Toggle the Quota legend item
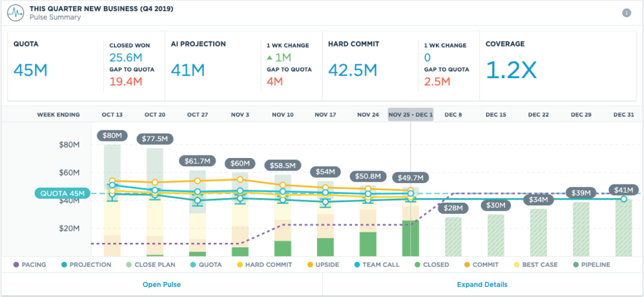Image resolution: width=644 pixels, height=297 pixels. 208,264
